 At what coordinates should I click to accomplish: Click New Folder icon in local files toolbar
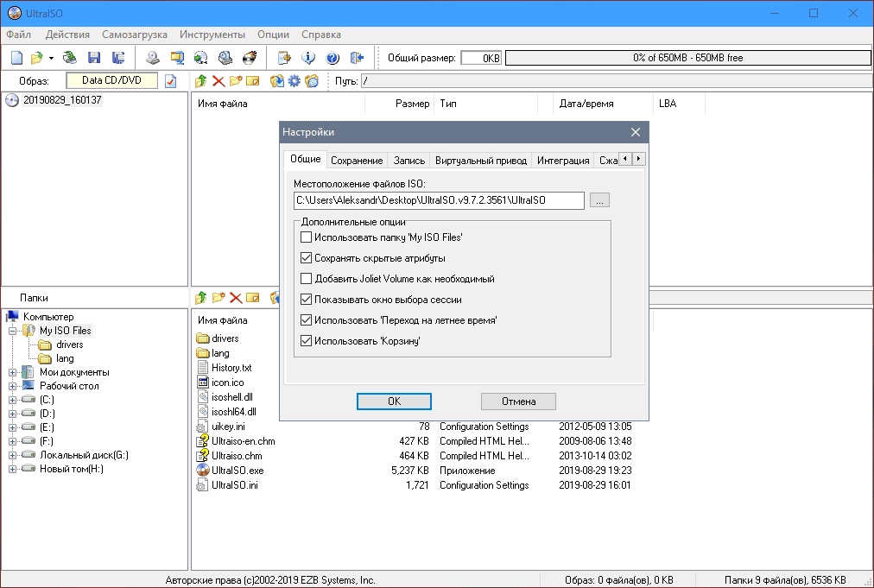[218, 298]
